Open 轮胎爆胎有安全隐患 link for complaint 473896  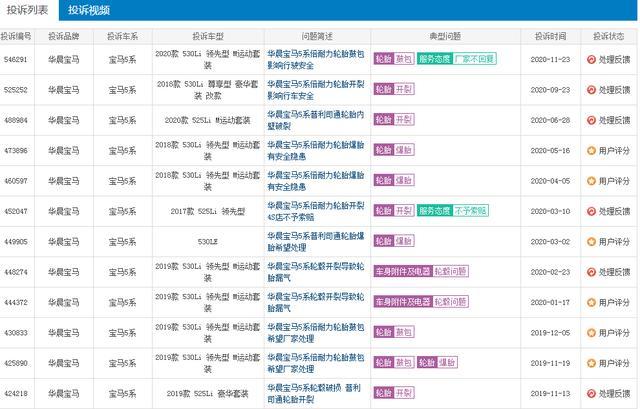(x=316, y=151)
